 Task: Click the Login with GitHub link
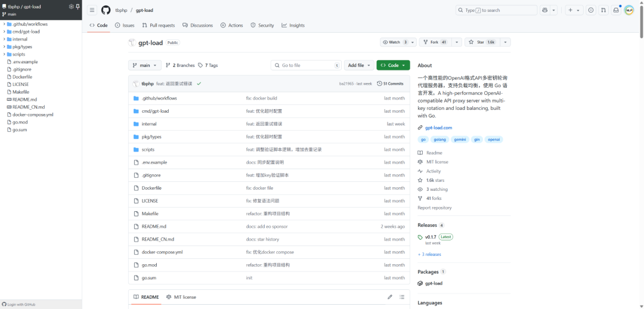pyautogui.click(x=19, y=304)
